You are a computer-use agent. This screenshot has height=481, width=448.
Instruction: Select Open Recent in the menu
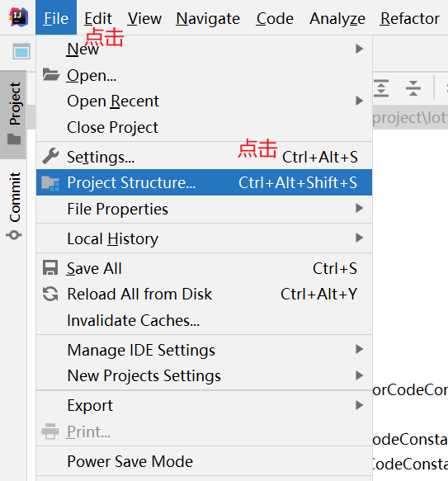pyautogui.click(x=204, y=101)
